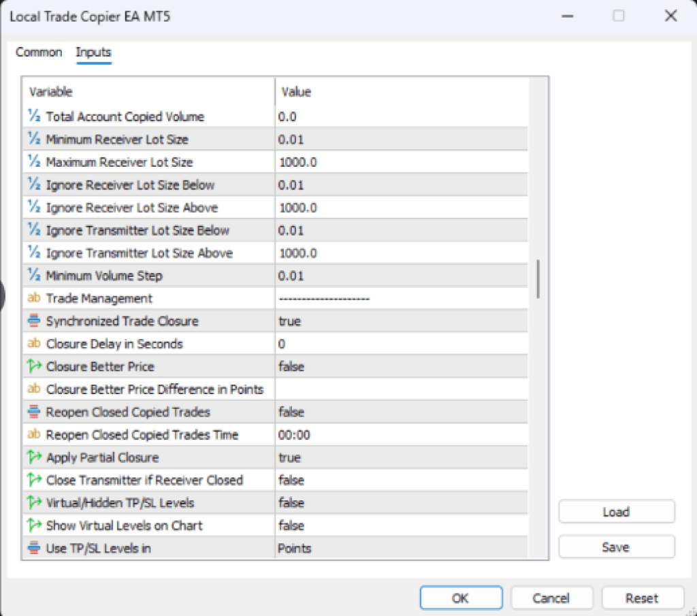Viewport: 697px width, 616px height.
Task: Click empty Closure Better Price Difference value field
Action: 402,389
